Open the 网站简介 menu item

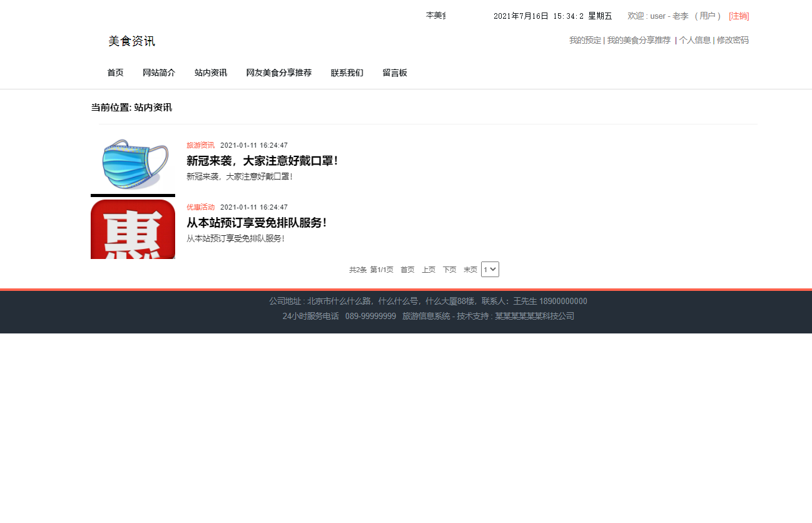[x=159, y=73]
